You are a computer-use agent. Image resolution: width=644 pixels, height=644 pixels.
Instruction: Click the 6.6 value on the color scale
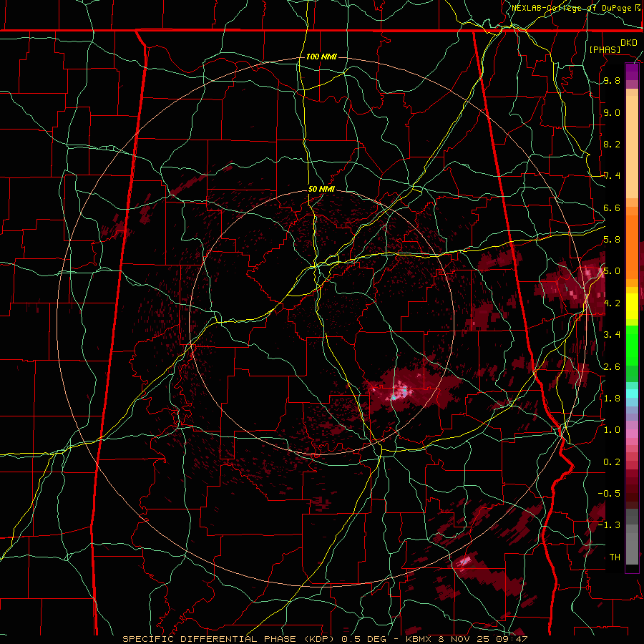(612, 208)
